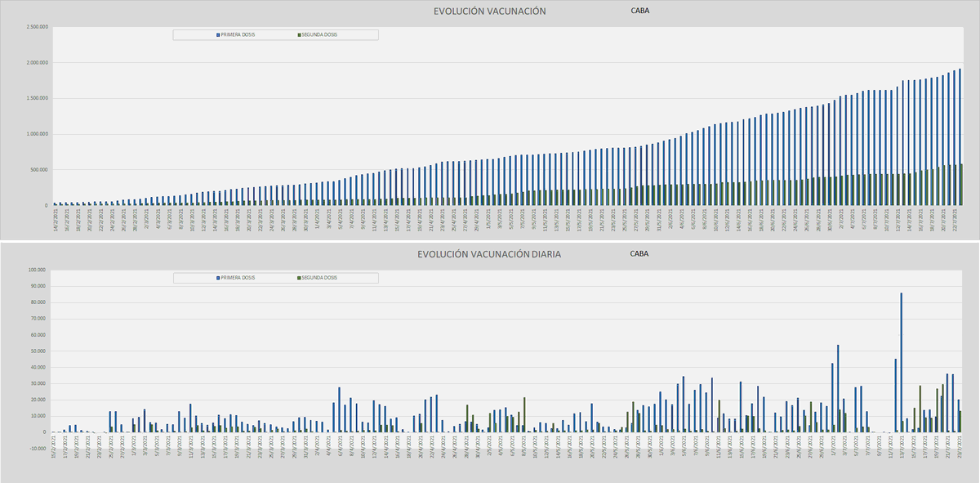Click the CABA label beside the daily chart title
This screenshot has width=980, height=483.
coord(639,253)
